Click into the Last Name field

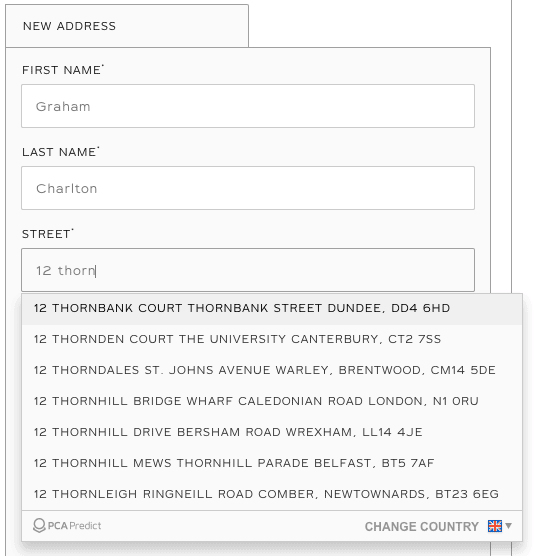(248, 188)
